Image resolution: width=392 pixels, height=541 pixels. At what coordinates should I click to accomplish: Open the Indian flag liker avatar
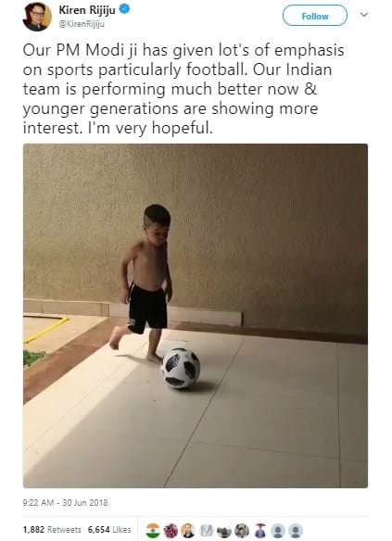tap(153, 530)
